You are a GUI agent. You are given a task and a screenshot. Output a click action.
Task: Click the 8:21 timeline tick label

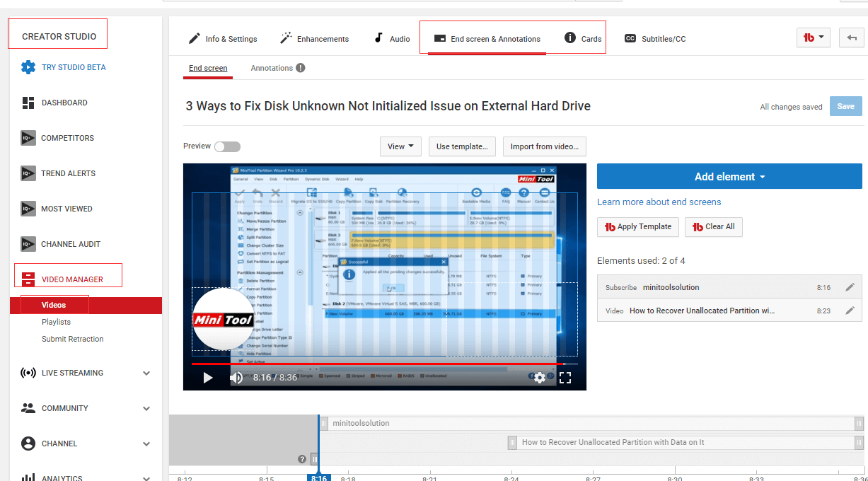[x=430, y=478]
